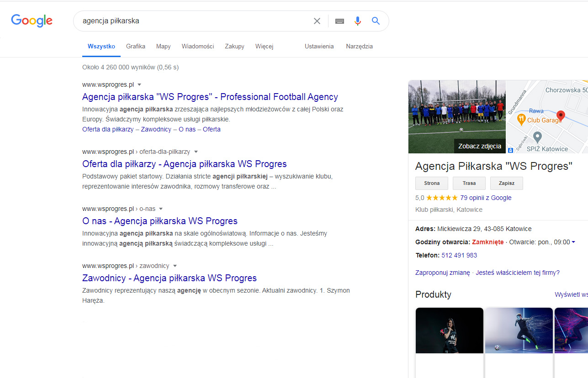Click the Około 4 260 000 wyników text
The image size is (588, 378).
coord(130,67)
